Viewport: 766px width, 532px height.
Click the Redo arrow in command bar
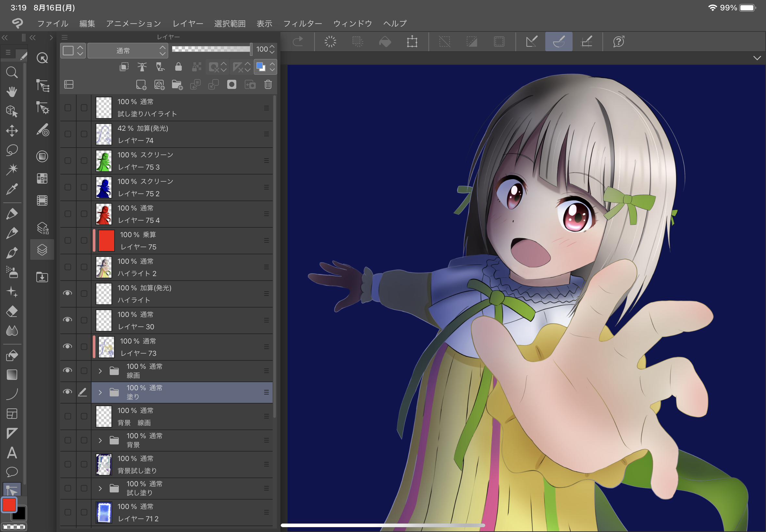(x=298, y=42)
